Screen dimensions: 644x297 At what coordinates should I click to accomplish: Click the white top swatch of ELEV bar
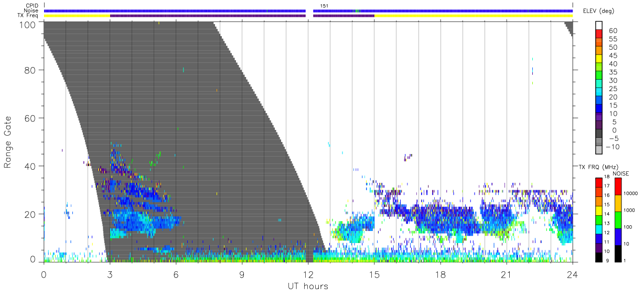[x=598, y=26]
